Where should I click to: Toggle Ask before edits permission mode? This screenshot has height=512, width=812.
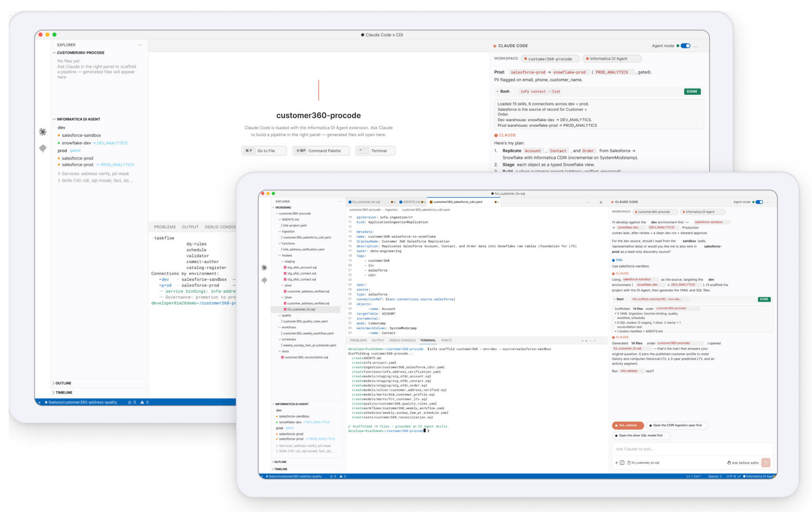[743, 463]
